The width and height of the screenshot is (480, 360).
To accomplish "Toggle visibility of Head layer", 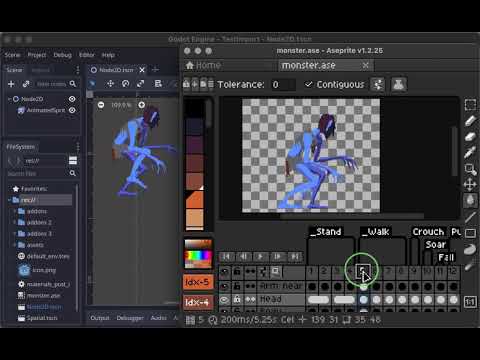I will (x=224, y=300).
